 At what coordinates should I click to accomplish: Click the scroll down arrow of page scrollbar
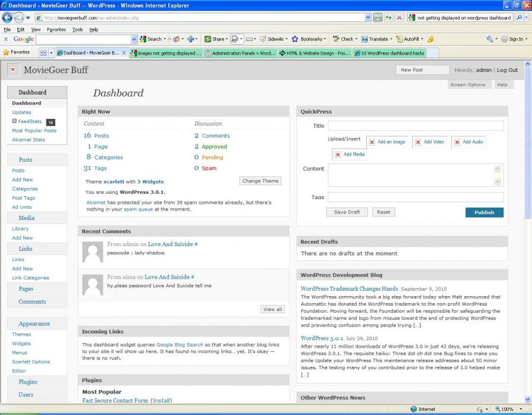click(x=528, y=400)
